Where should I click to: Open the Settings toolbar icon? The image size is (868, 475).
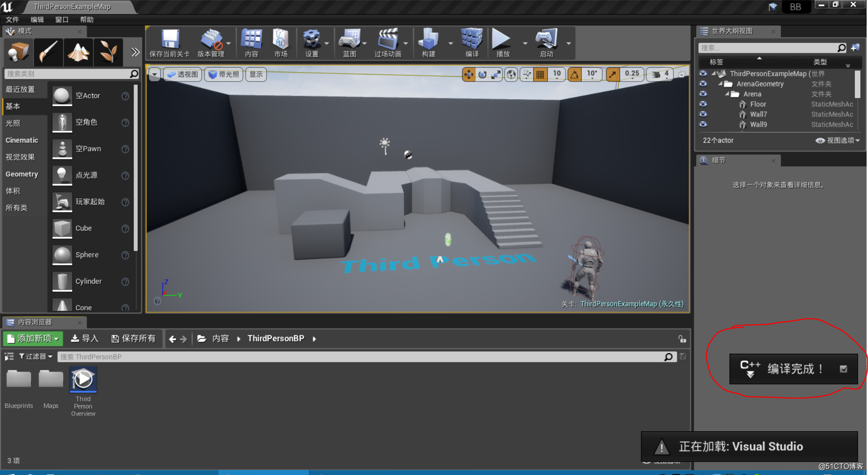click(x=311, y=43)
